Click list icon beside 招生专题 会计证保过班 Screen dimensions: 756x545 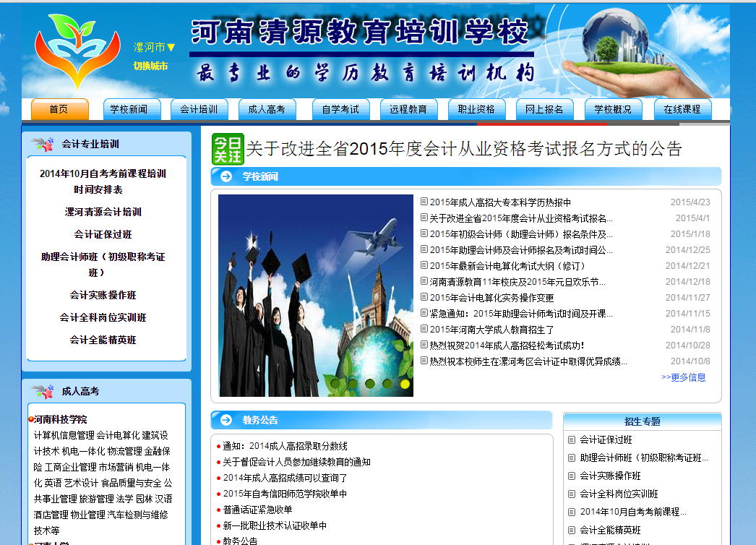[x=572, y=440]
